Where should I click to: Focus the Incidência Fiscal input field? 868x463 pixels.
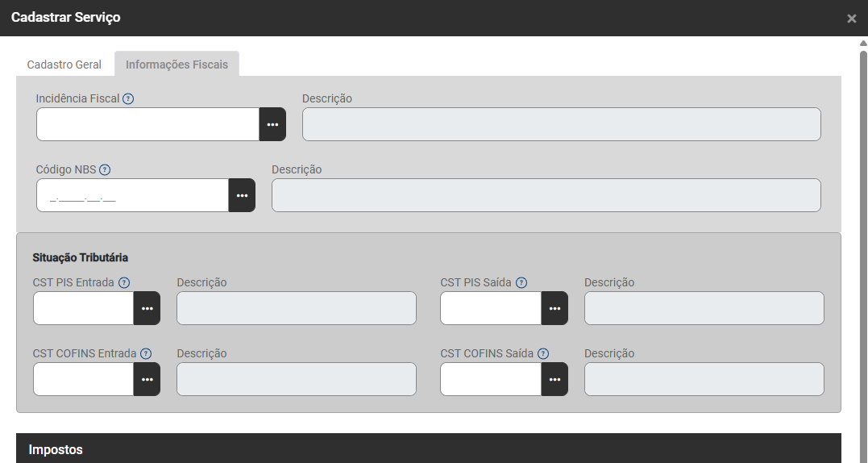[x=147, y=124]
